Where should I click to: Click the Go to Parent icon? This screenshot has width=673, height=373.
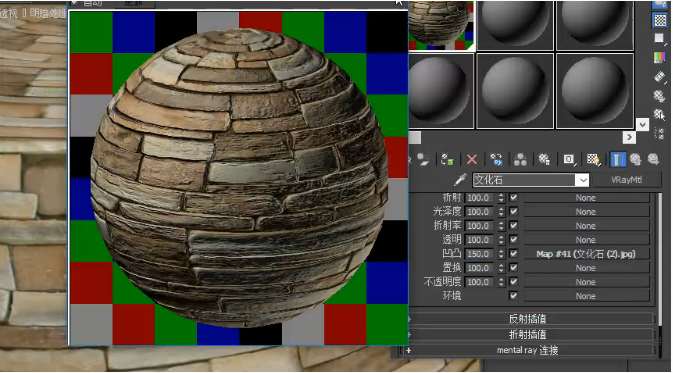pos(635,160)
